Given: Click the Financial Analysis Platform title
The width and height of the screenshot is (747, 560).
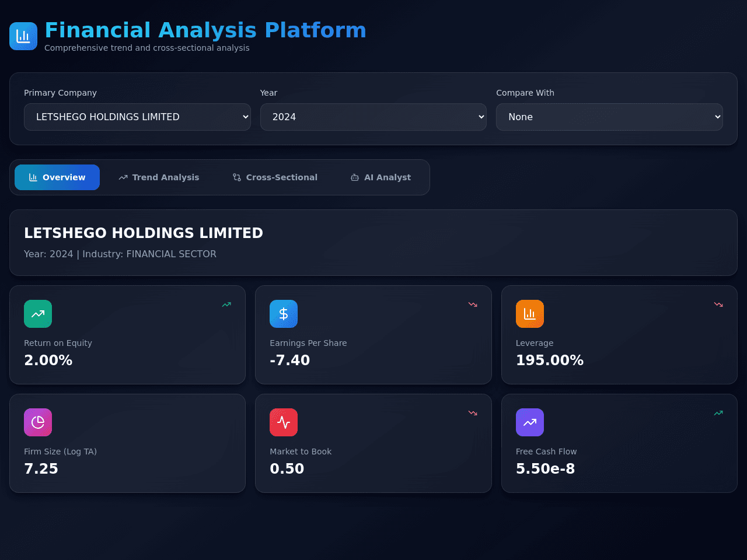Looking at the screenshot, I should (205, 30).
